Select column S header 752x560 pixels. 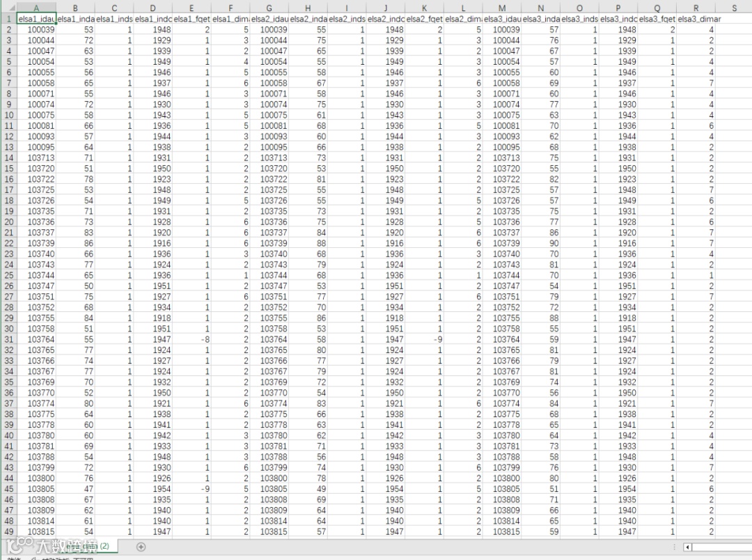[735, 8]
